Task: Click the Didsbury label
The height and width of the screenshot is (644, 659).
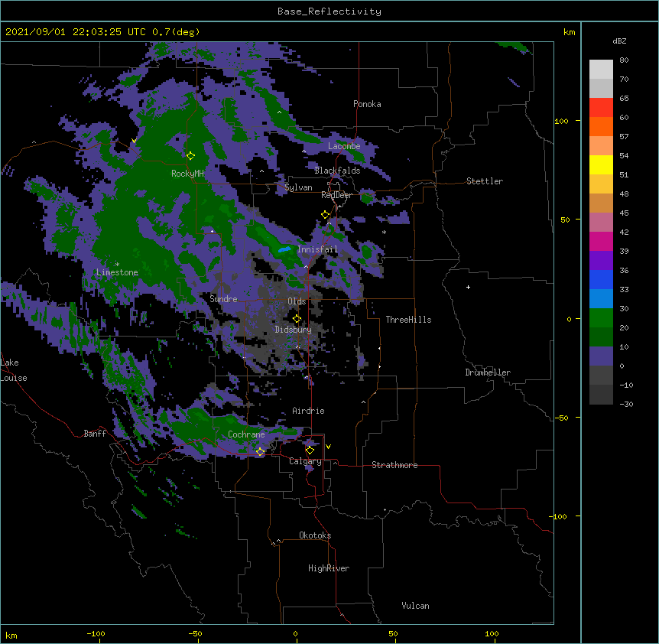Action: tap(294, 330)
